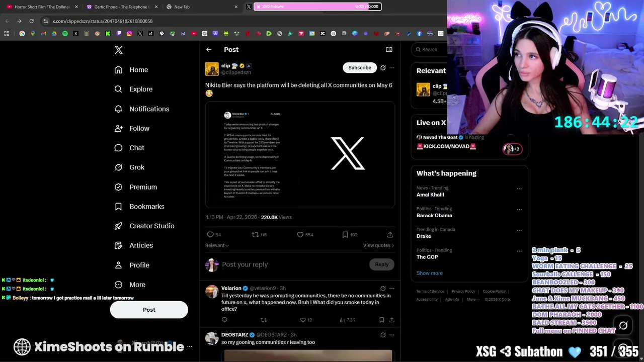Open the Barack Obama trending topic

tap(434, 215)
